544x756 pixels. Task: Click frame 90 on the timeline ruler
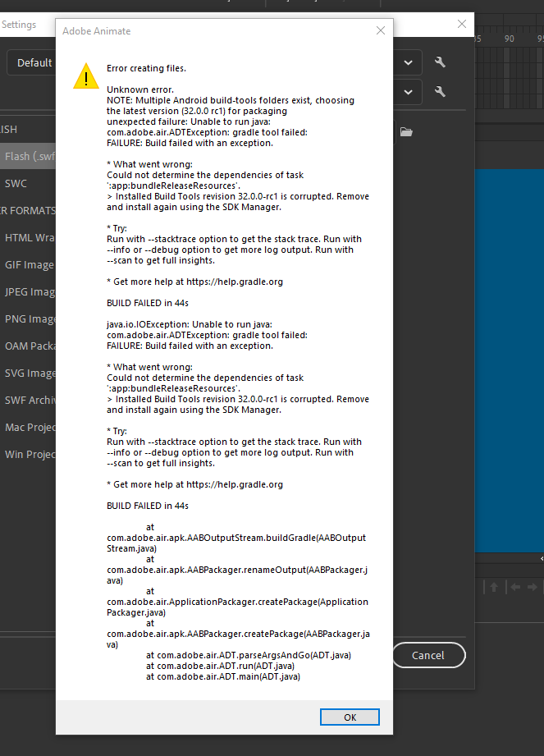click(x=510, y=39)
